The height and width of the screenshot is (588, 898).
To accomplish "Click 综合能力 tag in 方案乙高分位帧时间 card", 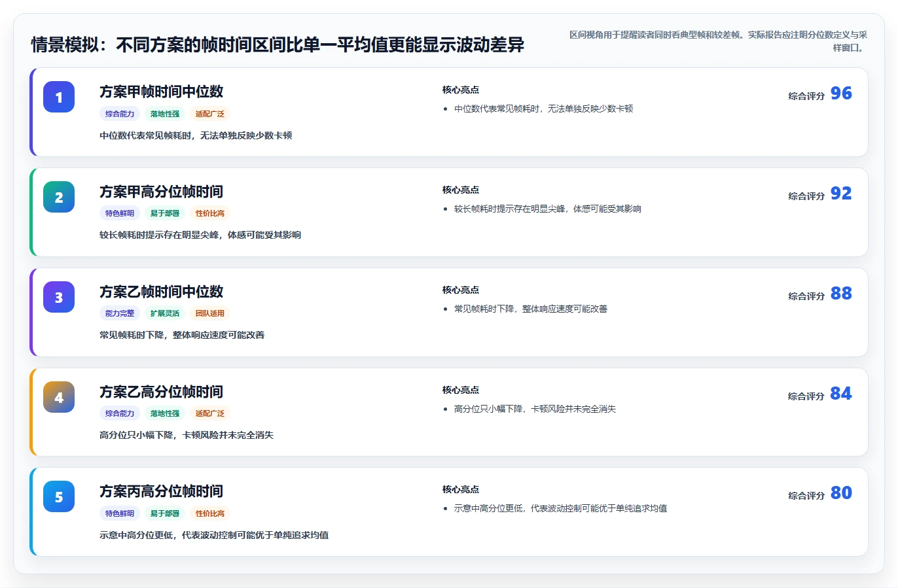I will 120,413.
